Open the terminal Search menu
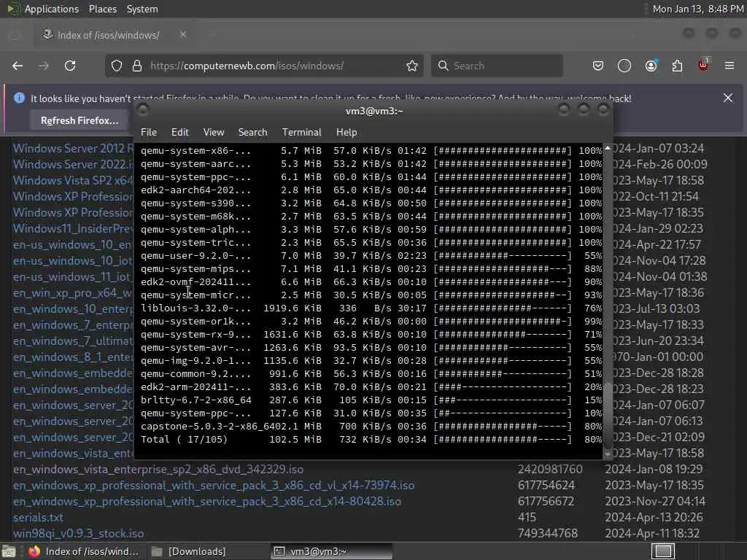This screenshot has height=560, width=747. click(x=252, y=133)
